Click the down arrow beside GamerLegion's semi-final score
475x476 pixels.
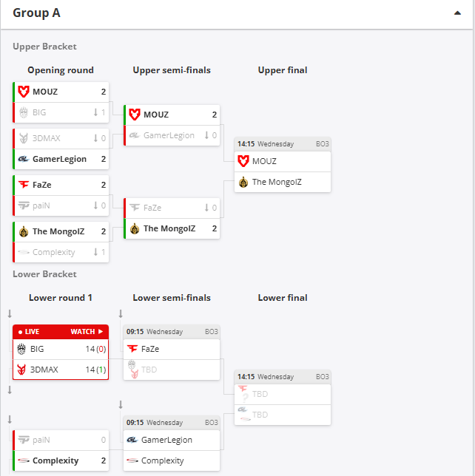click(x=207, y=135)
